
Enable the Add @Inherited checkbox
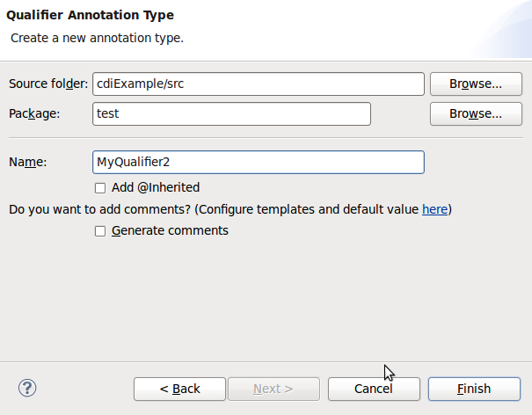100,188
